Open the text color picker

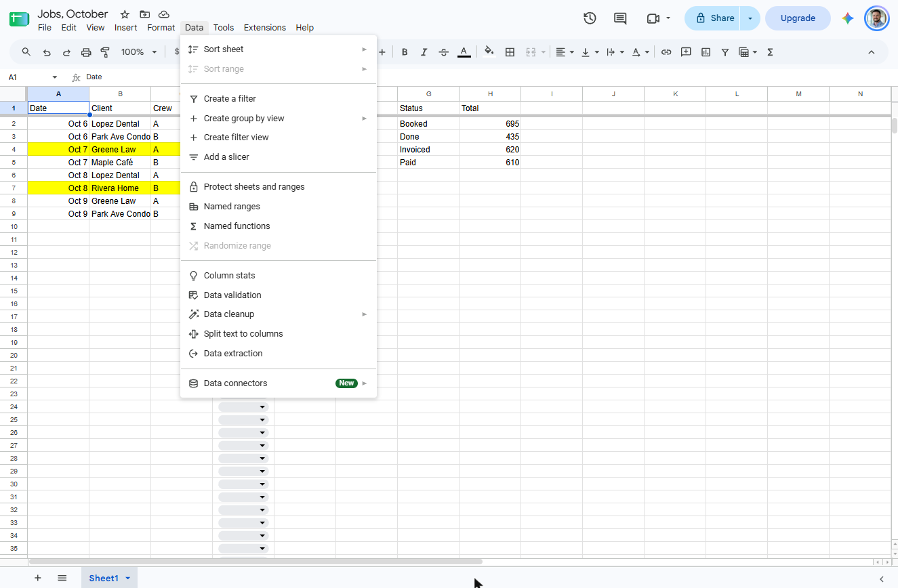tap(464, 52)
